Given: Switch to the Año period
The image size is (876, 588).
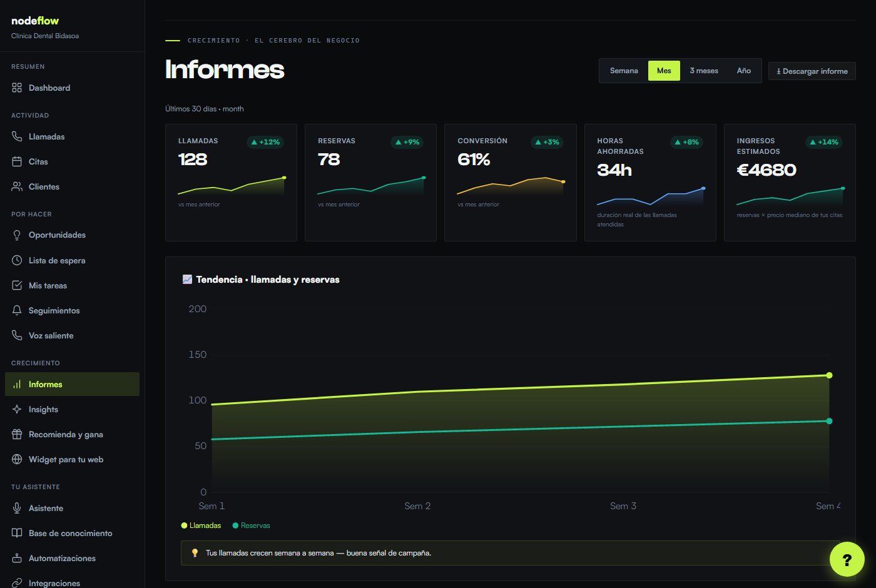Looking at the screenshot, I should [x=743, y=71].
